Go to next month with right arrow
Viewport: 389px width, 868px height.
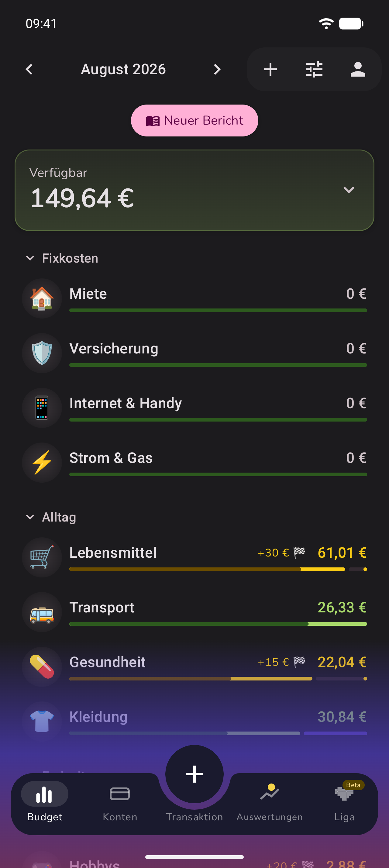[x=217, y=69]
